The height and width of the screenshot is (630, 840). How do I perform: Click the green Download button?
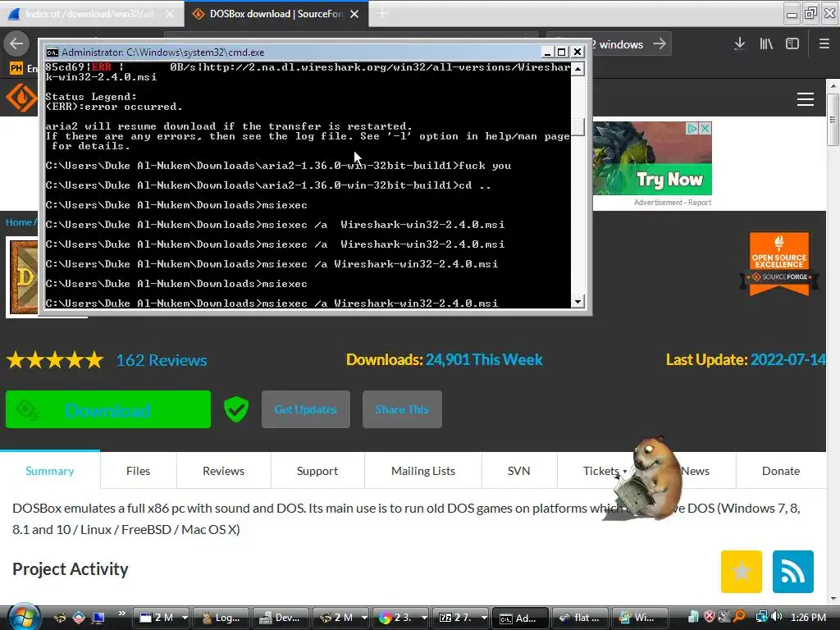(x=108, y=409)
